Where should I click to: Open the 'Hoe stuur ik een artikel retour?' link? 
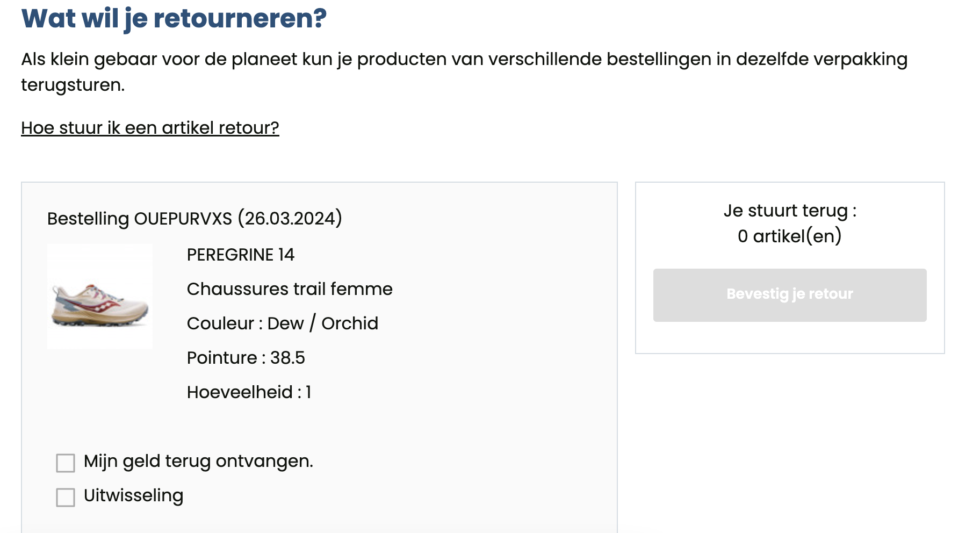pyautogui.click(x=150, y=128)
